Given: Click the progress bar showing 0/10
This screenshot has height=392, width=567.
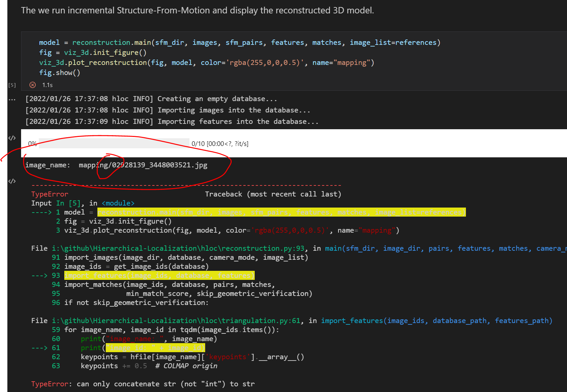Looking at the screenshot, I should (114, 143).
